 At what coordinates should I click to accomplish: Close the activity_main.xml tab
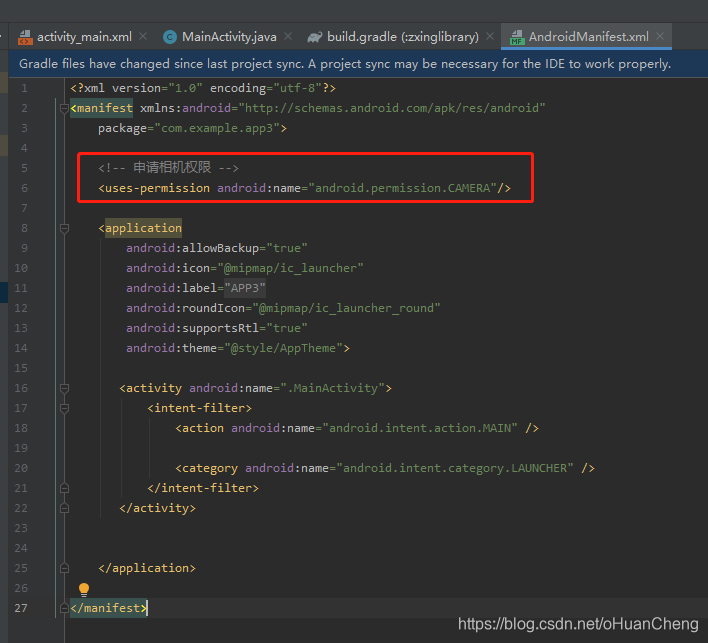pos(143,36)
